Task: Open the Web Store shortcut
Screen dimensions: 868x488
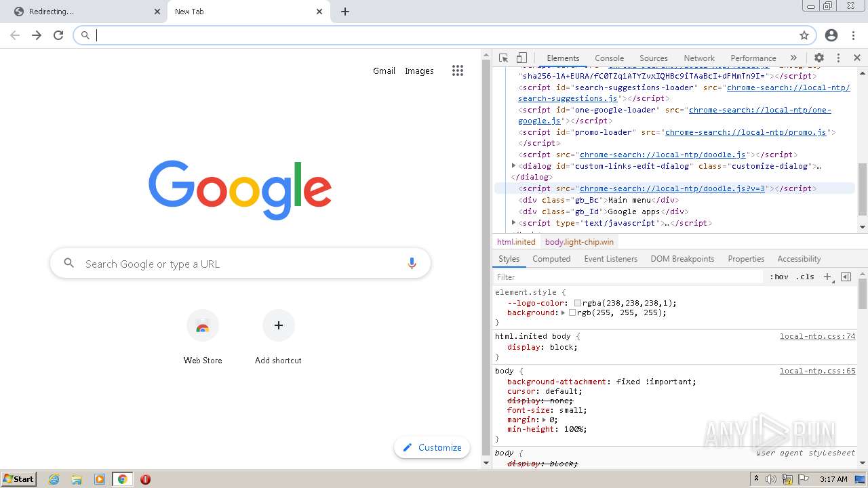Action: tap(203, 337)
